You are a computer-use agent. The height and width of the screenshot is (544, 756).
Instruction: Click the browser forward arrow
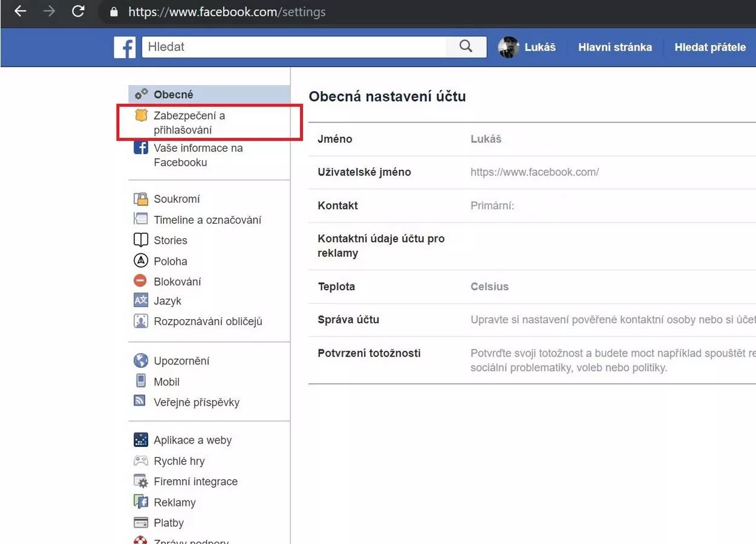[49, 11]
